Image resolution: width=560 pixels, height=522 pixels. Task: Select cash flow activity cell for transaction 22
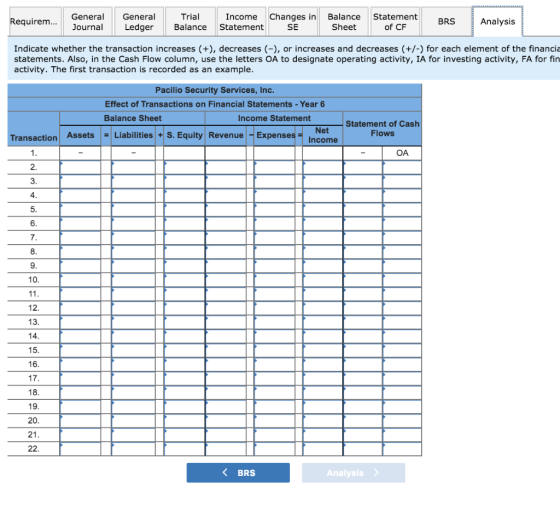tap(402, 449)
